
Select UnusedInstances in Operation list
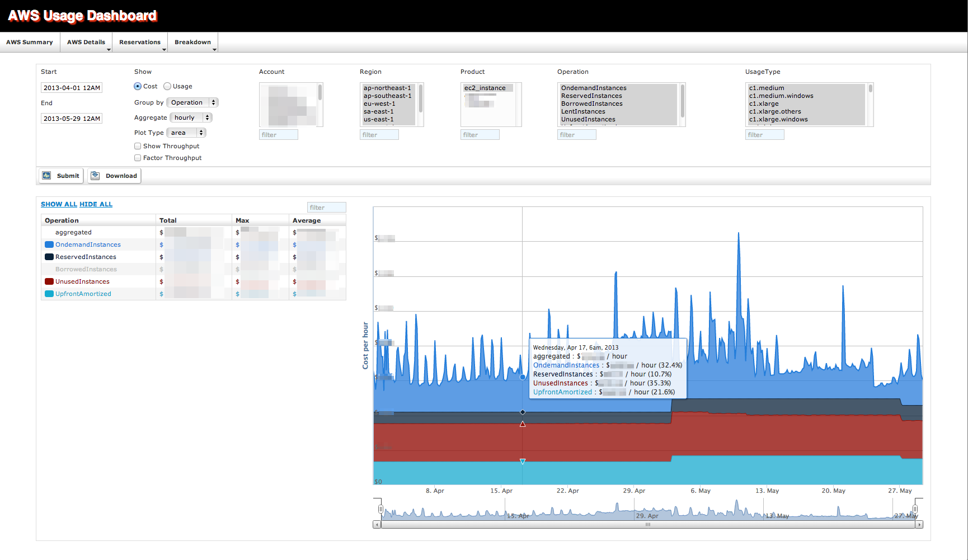point(618,119)
